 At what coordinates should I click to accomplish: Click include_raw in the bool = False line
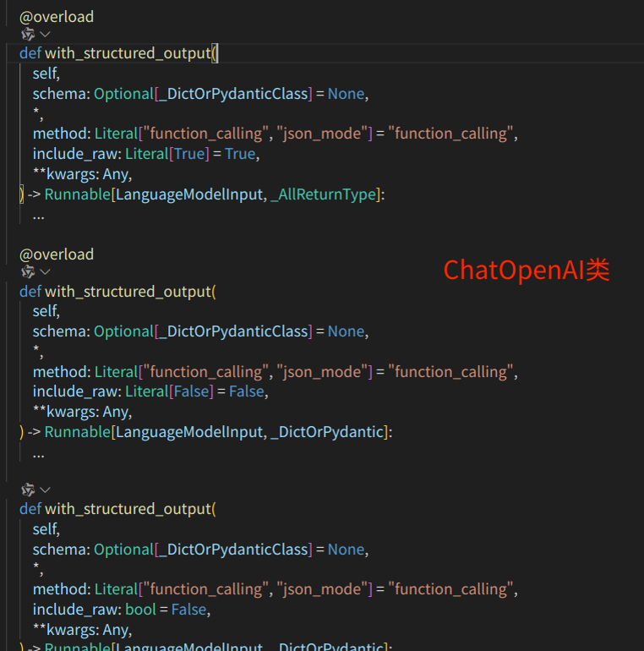pos(75,610)
